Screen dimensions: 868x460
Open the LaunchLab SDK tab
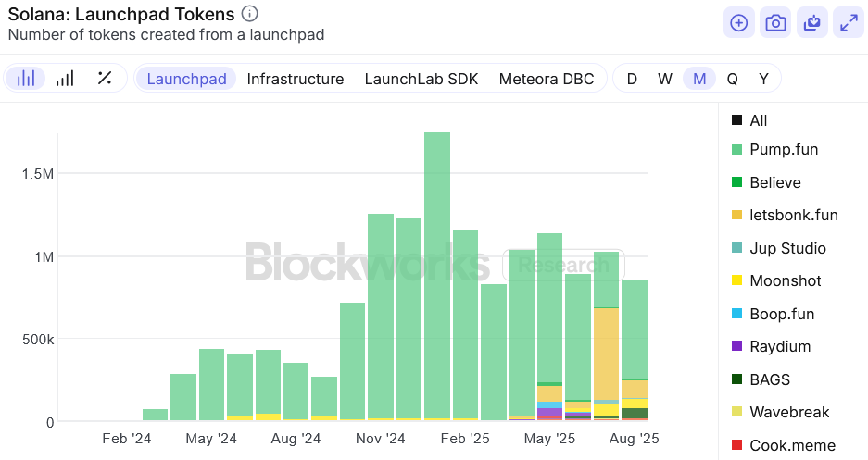tap(421, 79)
